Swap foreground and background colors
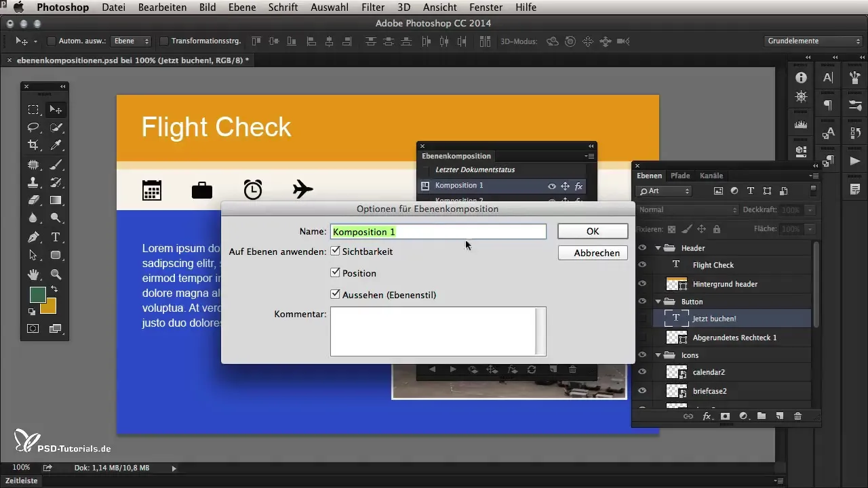The width and height of the screenshot is (868, 488). pos(54,289)
